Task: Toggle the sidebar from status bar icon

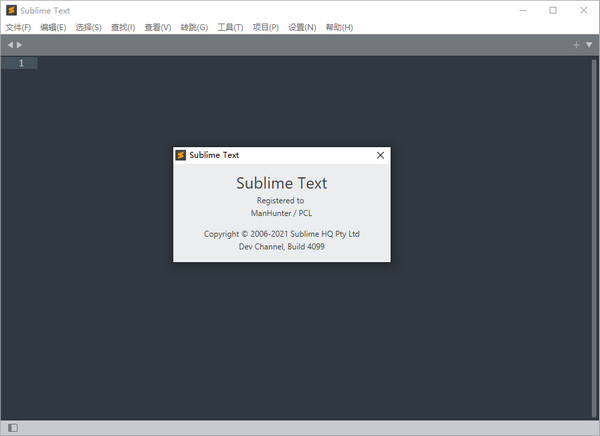Action: pos(12,428)
